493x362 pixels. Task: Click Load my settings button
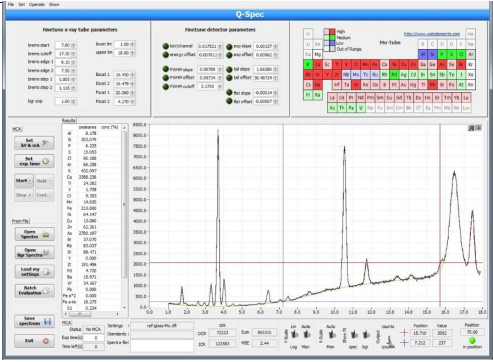coord(34,272)
